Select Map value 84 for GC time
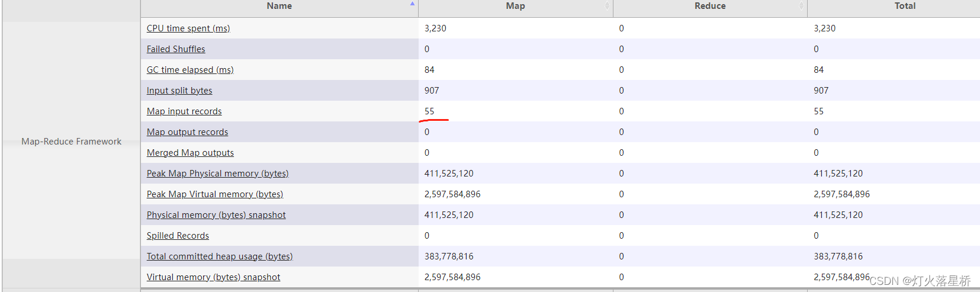Screen dimensions: 980x292 tap(429, 70)
